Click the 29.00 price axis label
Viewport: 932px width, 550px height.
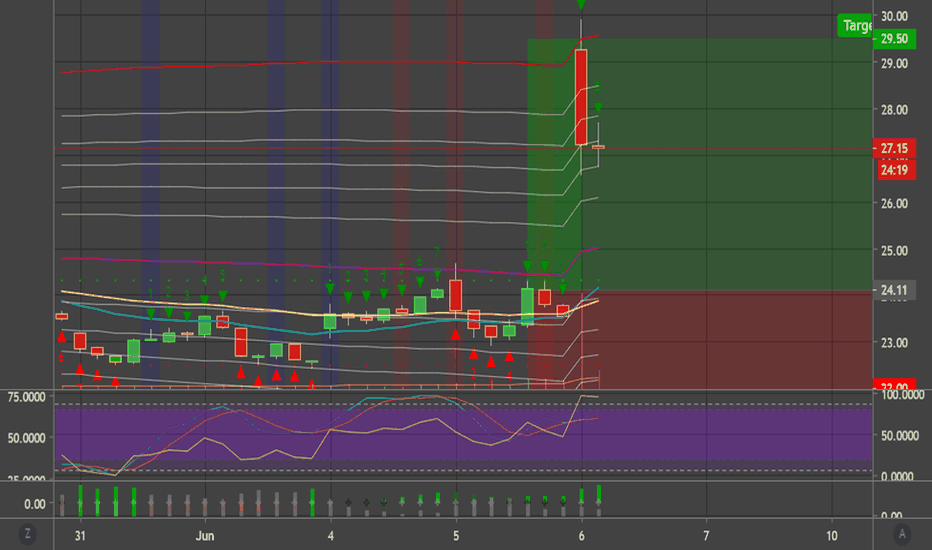tap(894, 63)
